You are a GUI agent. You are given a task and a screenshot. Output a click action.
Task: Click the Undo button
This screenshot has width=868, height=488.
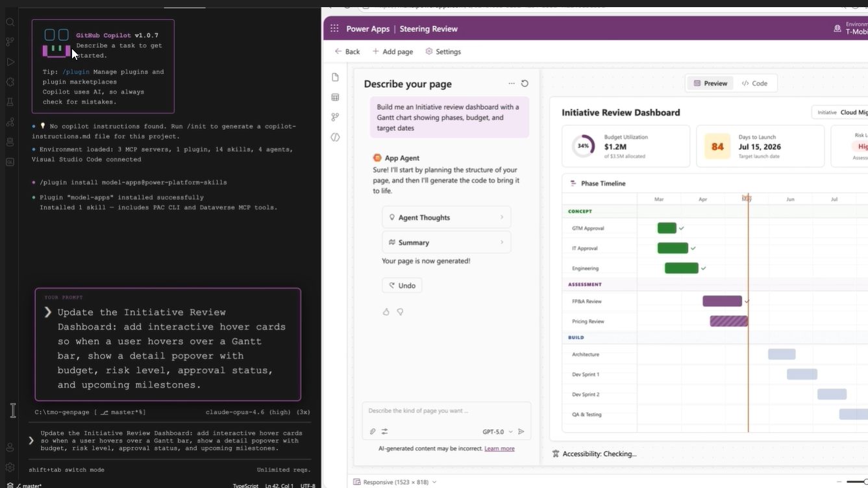pyautogui.click(x=402, y=286)
